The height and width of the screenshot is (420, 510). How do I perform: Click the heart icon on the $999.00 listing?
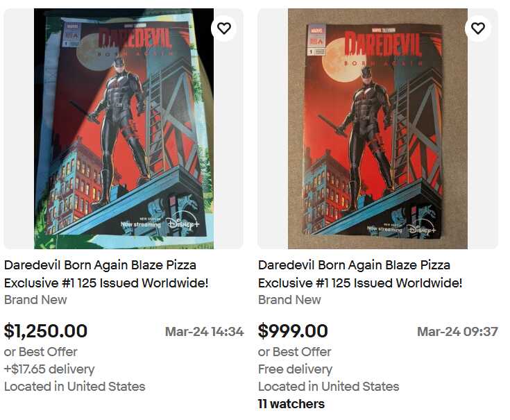point(477,28)
